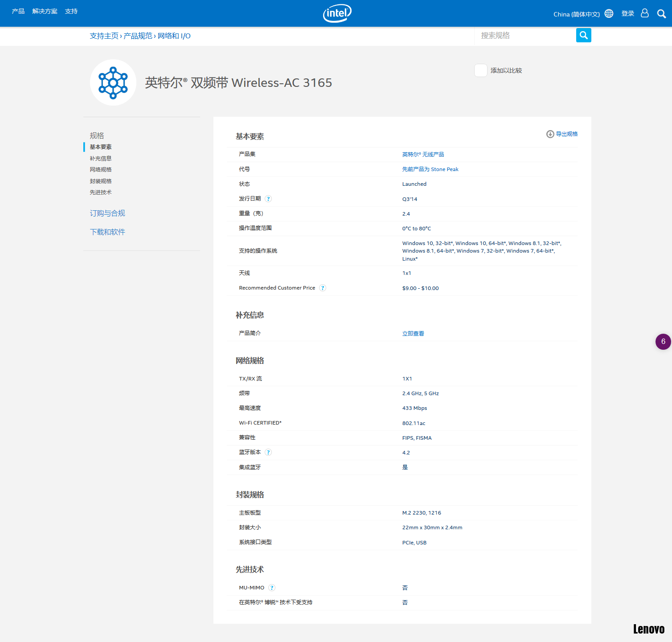Click the Launched status value
The width and height of the screenshot is (672, 642).
414,184
